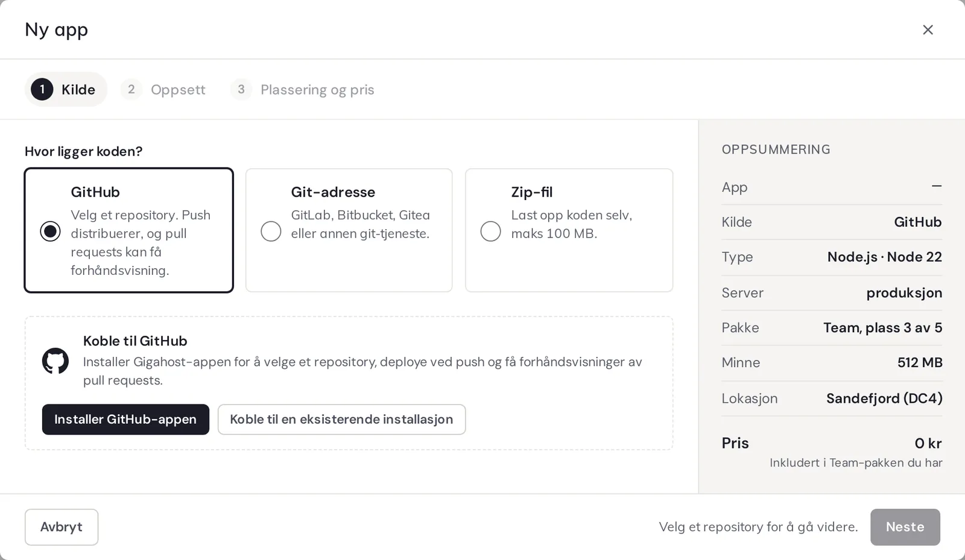Click the Minne label in summary
The height and width of the screenshot is (560, 965).
pyautogui.click(x=741, y=362)
